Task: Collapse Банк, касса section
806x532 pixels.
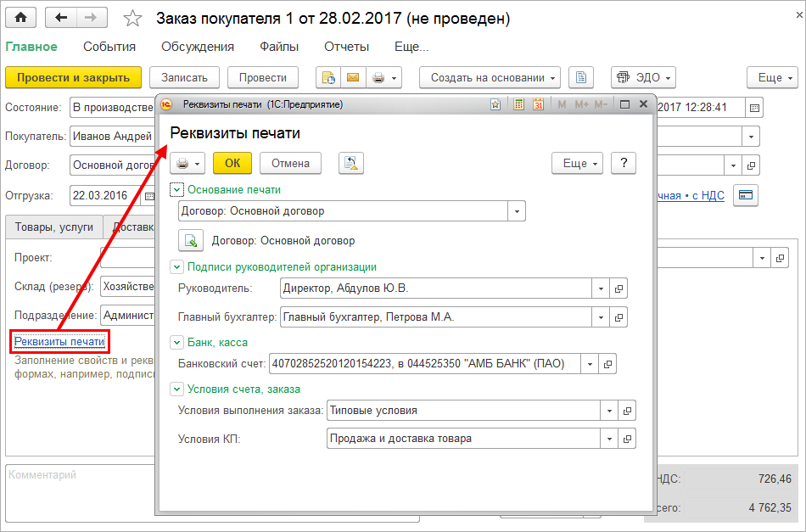Action: 176,343
